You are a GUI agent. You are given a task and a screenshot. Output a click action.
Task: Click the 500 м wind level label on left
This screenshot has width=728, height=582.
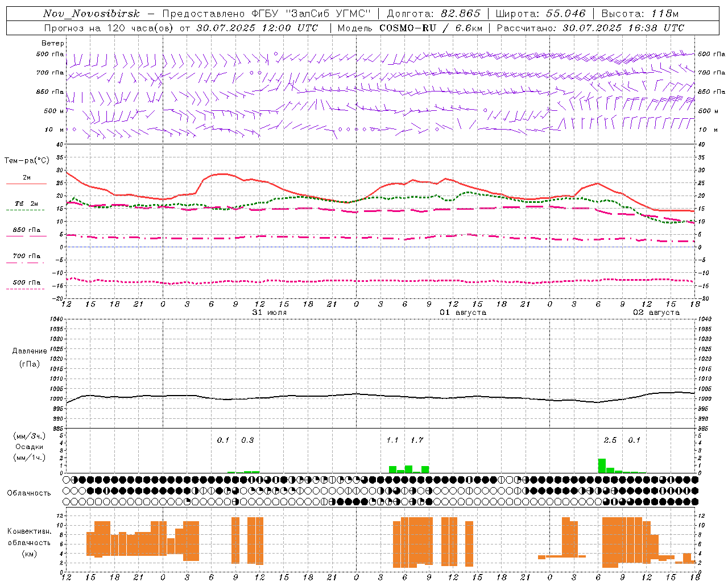click(x=54, y=111)
